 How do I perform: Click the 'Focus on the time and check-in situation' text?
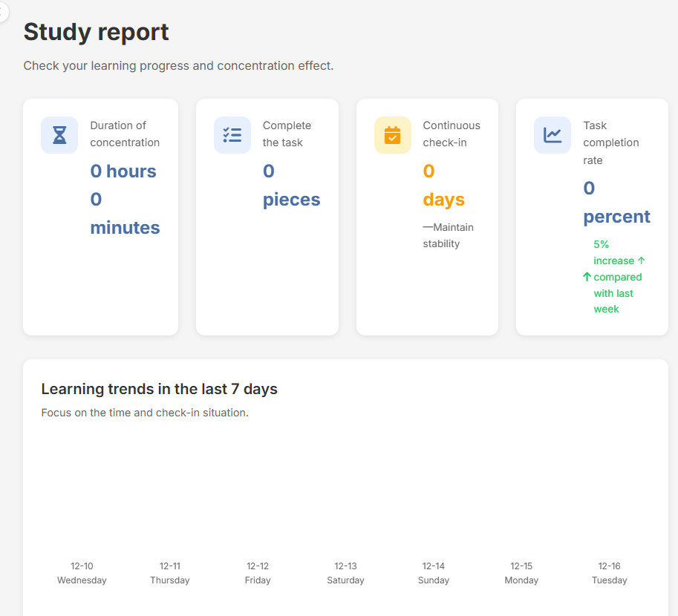coord(145,413)
